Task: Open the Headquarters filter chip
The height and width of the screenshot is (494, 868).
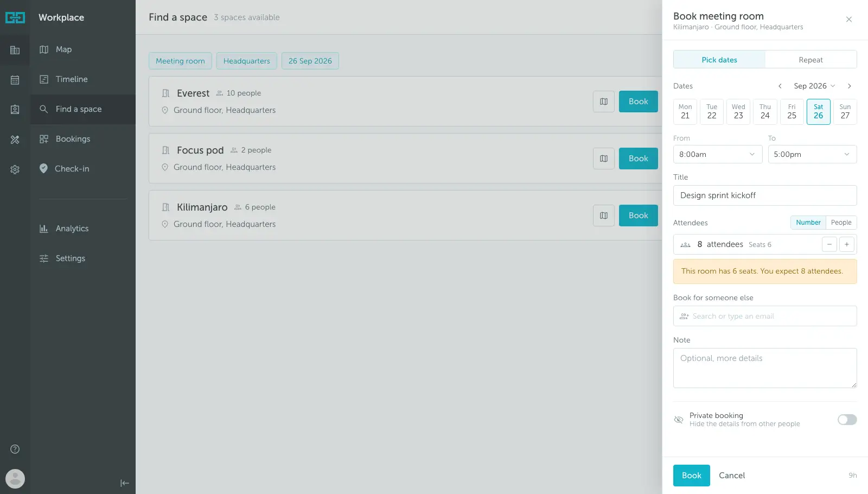Action: pos(247,61)
